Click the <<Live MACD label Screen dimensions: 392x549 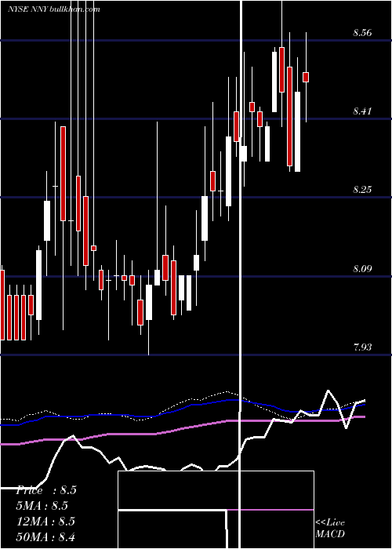[330, 528]
